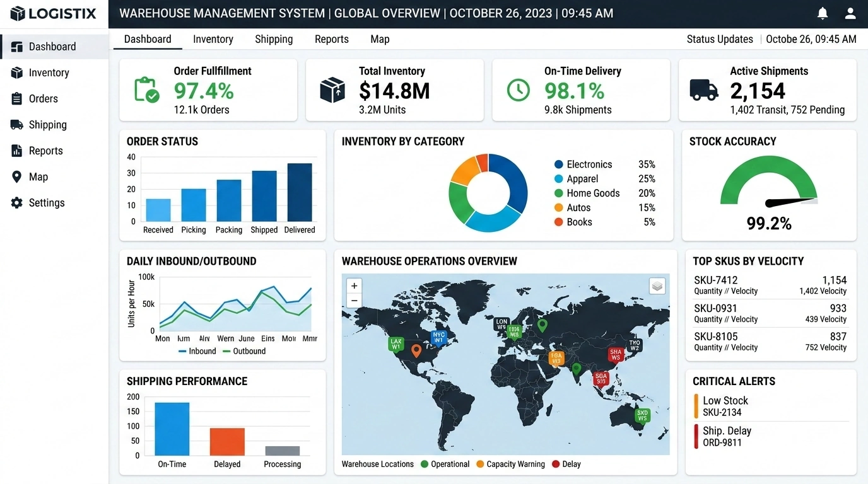Zoom in on the warehouse map
This screenshot has width=868, height=484.
pos(354,285)
